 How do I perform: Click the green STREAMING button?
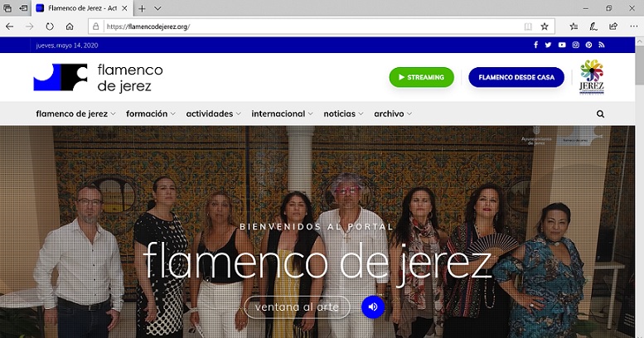click(421, 77)
